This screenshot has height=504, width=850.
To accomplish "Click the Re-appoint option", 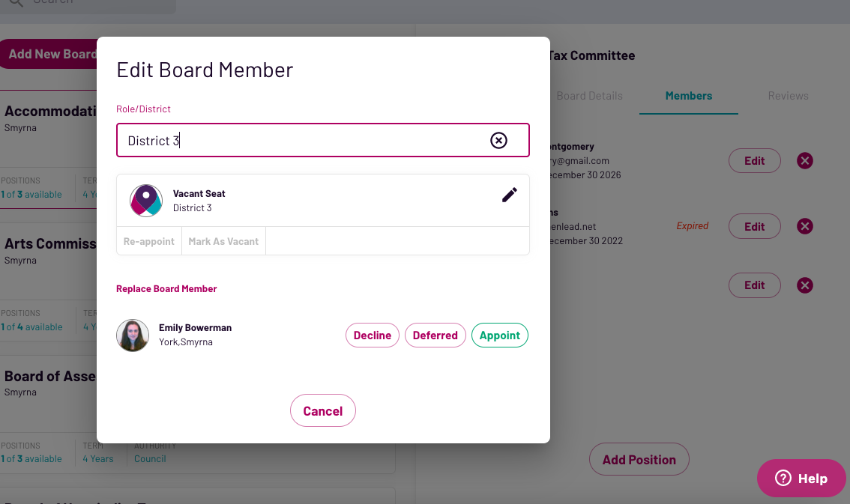I will pyautogui.click(x=148, y=242).
